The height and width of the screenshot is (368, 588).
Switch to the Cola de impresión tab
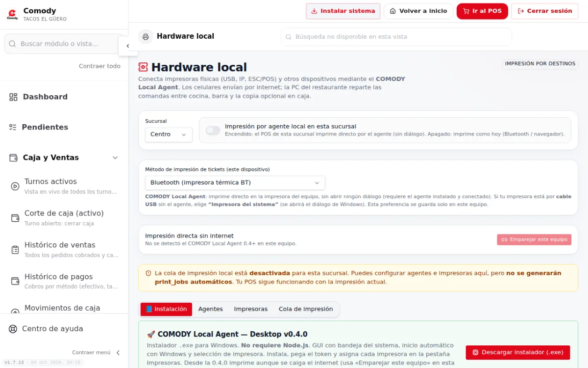(x=306, y=309)
